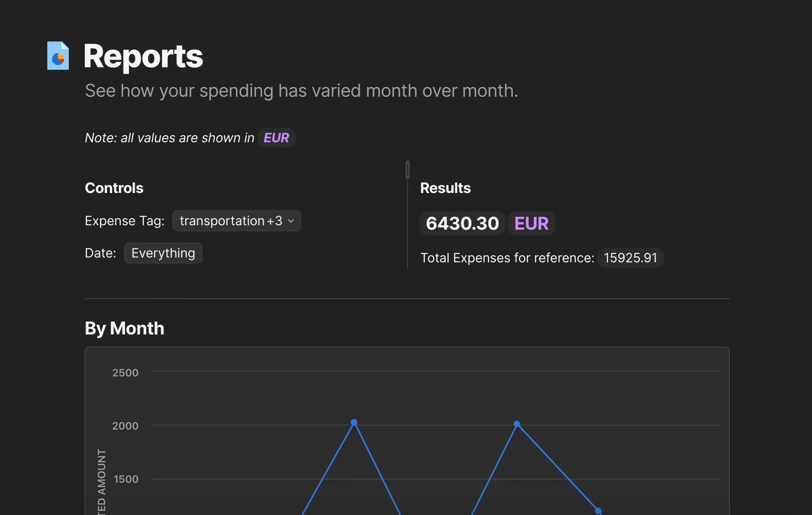
Task: Click the 1500 y-axis label
Action: pyautogui.click(x=126, y=479)
